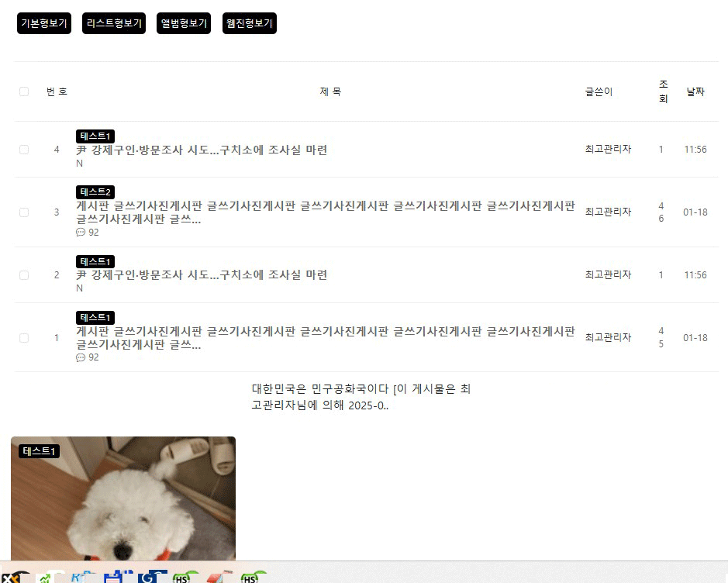Click the 테스트2 category badge on post 3
728x583 pixels.
(95, 191)
